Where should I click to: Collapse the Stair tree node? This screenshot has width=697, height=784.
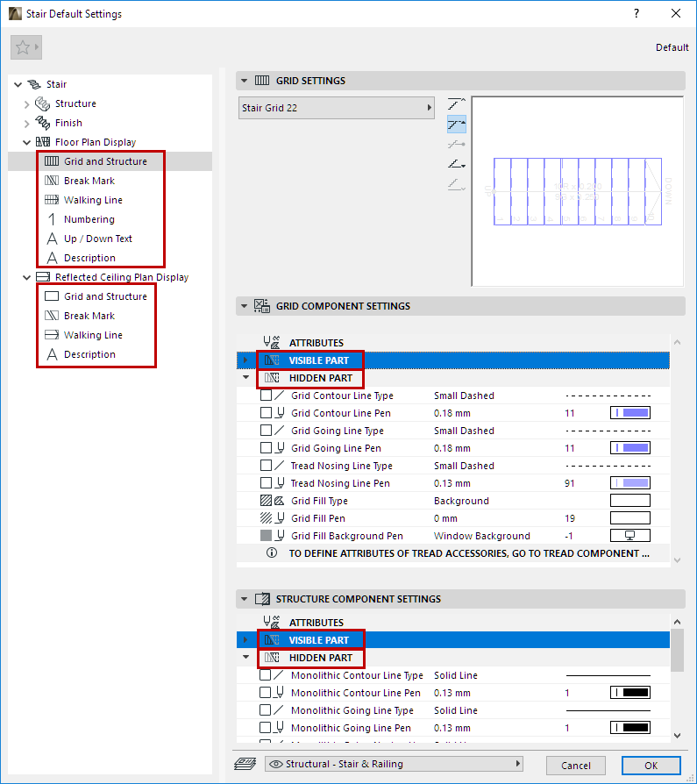(18, 84)
